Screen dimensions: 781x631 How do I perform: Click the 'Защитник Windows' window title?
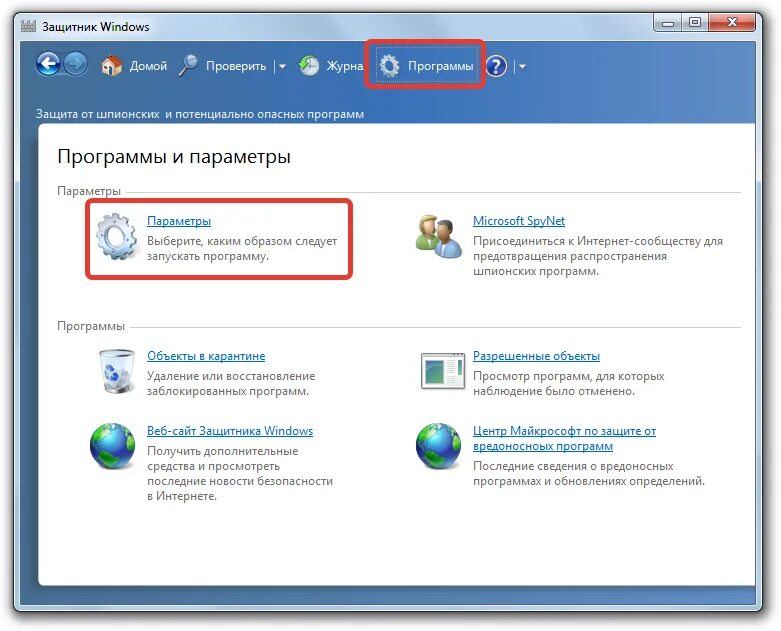coord(95,26)
